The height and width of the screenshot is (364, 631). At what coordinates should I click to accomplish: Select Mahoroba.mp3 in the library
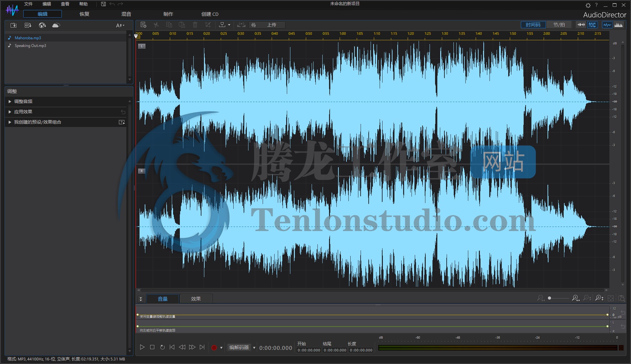point(66,38)
